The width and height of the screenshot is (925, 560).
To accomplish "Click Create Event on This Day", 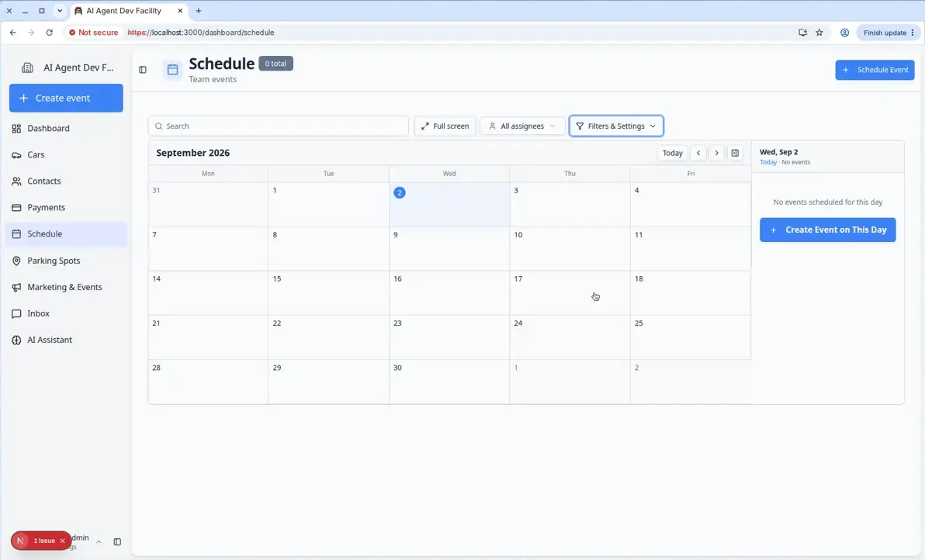I will [x=828, y=230].
